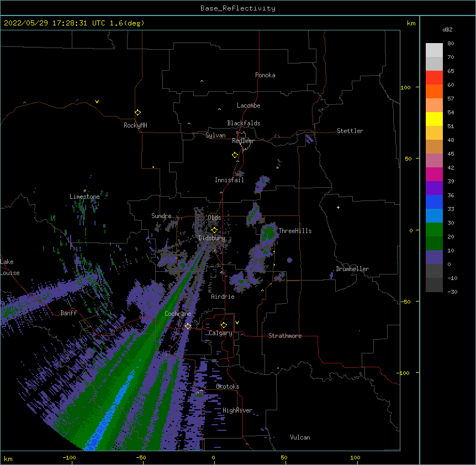Screen dimensions: 476x465
Task: Click the green 30 dBZ color swatch
Action: click(434, 230)
